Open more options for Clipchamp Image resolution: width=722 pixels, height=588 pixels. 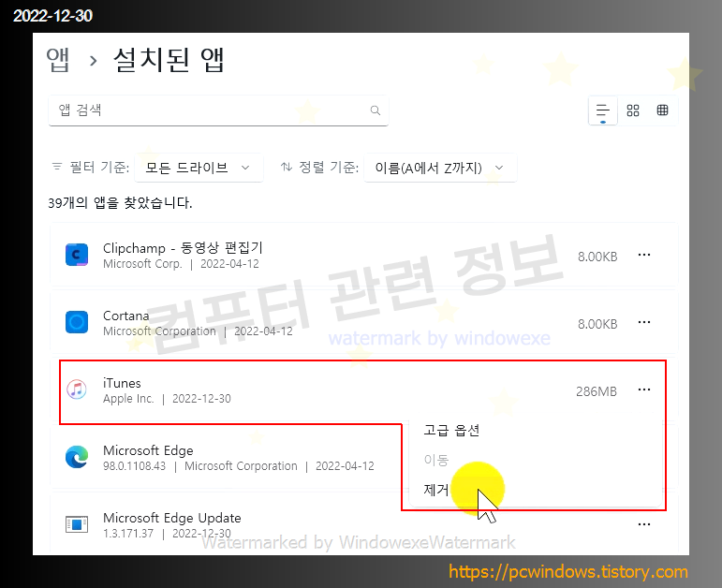click(x=644, y=255)
